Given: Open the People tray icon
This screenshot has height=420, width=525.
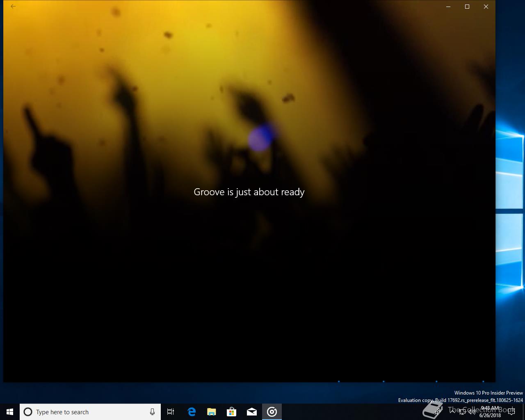Looking at the screenshot, I should 438,412.
